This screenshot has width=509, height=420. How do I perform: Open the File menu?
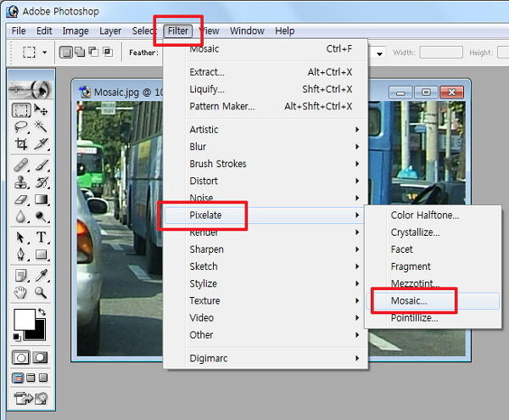pos(19,31)
